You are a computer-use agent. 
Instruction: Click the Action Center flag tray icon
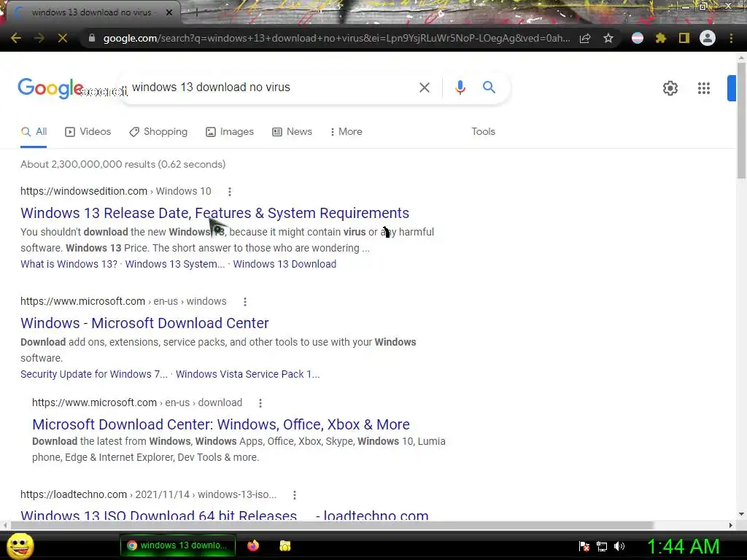pos(584,546)
